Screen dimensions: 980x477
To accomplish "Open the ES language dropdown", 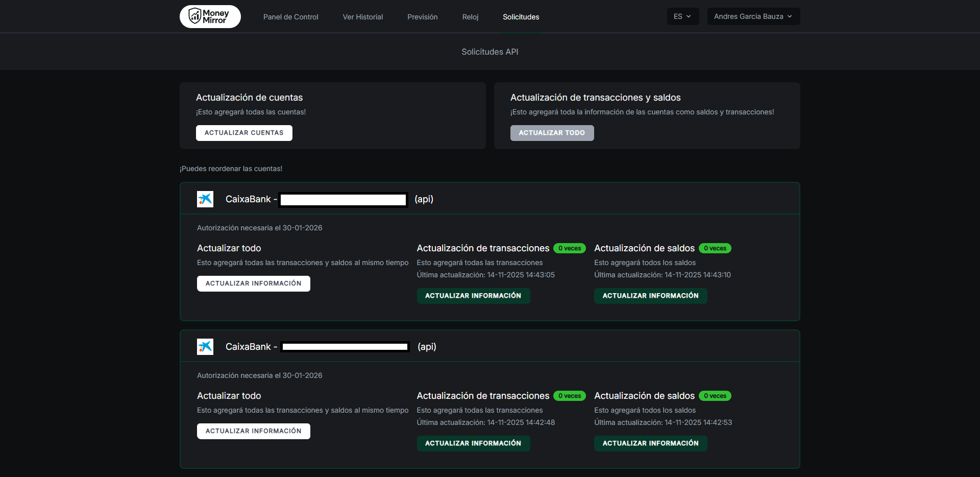I will [682, 16].
